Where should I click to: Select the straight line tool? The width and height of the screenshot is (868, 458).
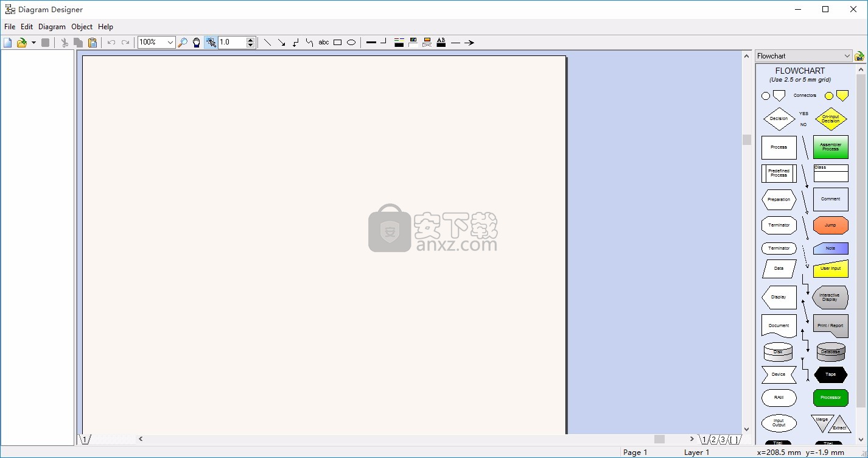click(267, 43)
